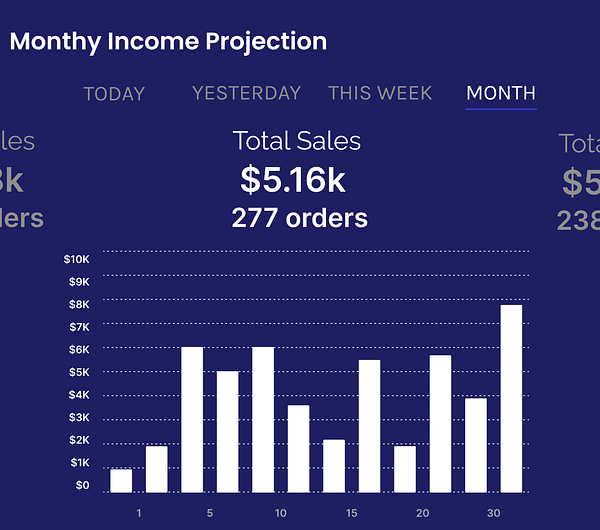Open the THIS WEEK tab

pyautogui.click(x=380, y=93)
